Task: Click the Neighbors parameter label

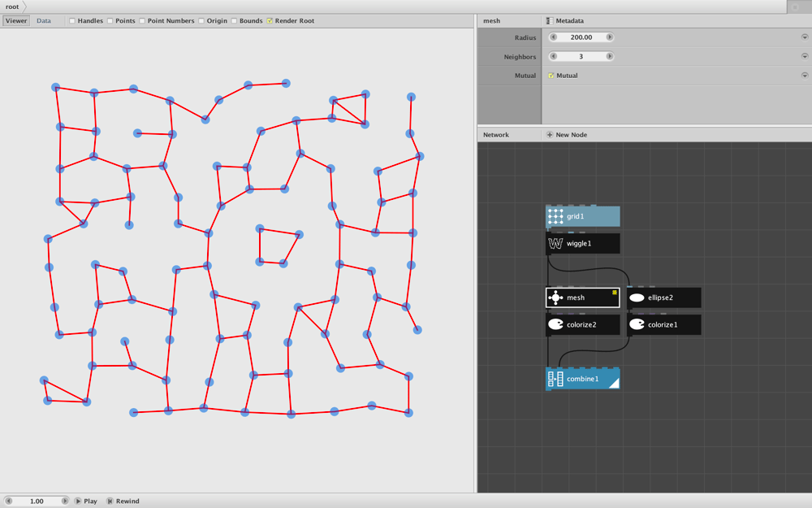Action: (x=520, y=57)
